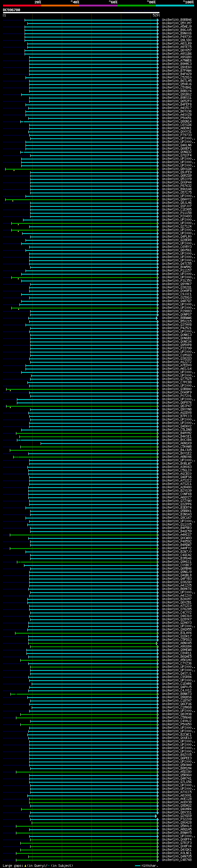Image resolution: width=197 pixels, height=868 pixels.
Task: Click hit label UniRef100_P49730
Action: click(x=177, y=37)
